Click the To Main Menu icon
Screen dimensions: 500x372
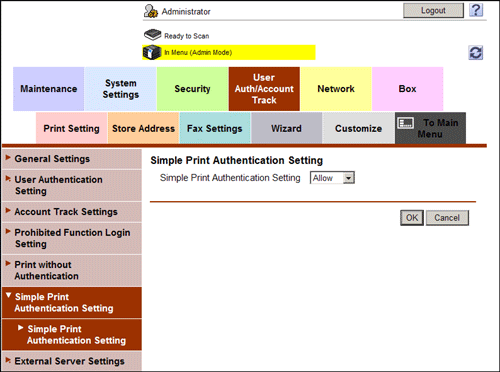click(x=406, y=123)
